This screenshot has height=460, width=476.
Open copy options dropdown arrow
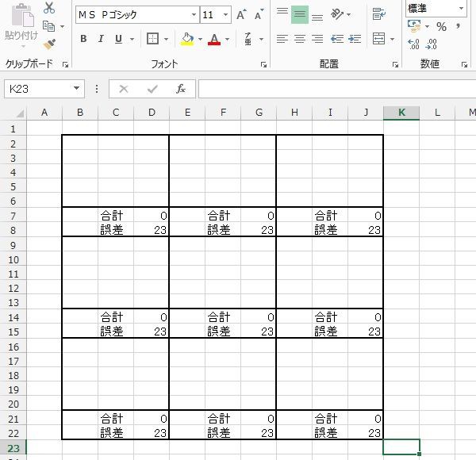click(x=62, y=27)
